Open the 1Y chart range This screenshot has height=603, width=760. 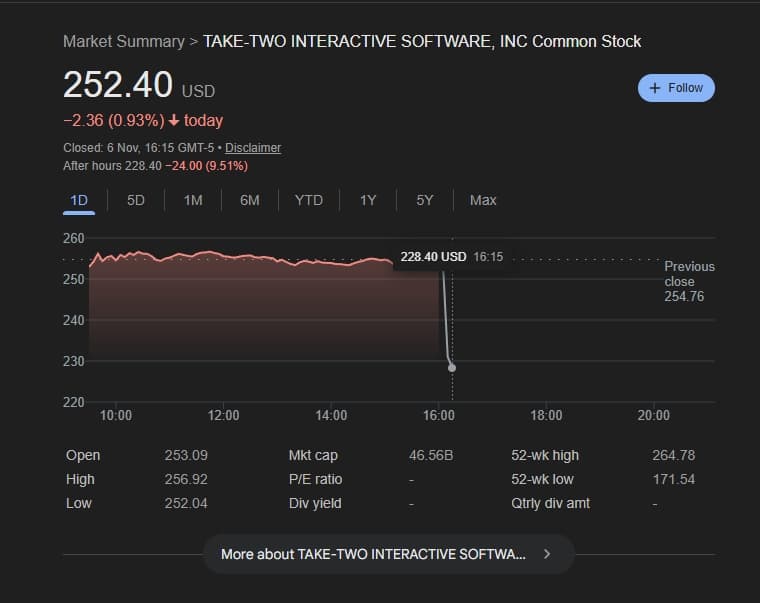(x=368, y=200)
